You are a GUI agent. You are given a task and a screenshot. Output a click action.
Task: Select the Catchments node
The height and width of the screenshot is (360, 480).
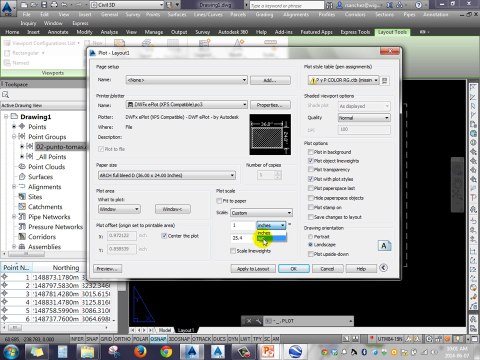45,207
